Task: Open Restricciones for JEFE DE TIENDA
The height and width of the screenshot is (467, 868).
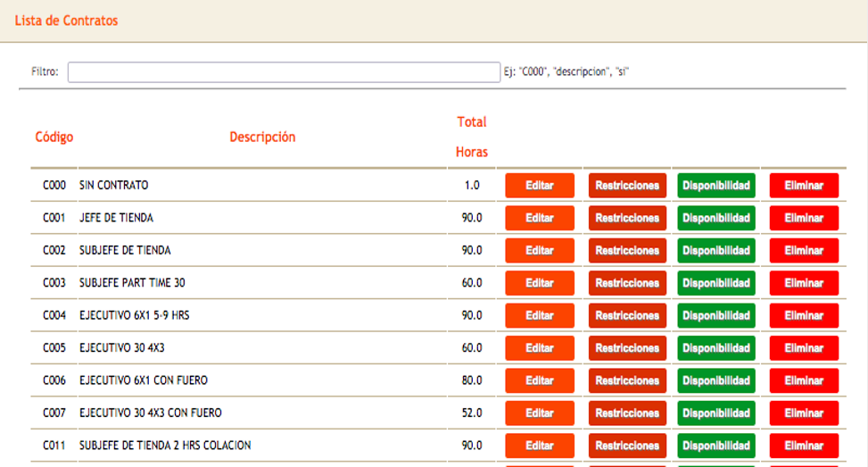Action: pos(627,218)
